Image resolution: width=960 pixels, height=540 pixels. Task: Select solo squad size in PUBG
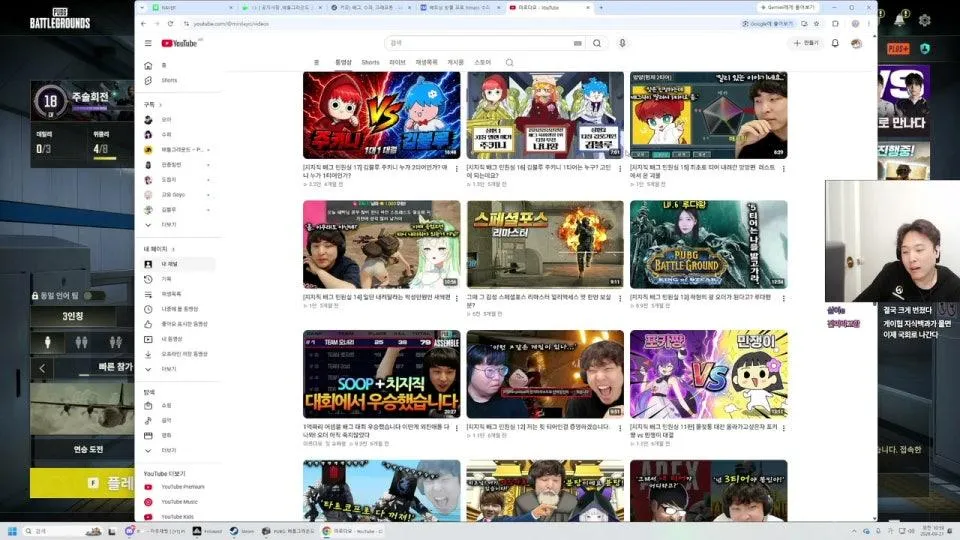tap(48, 342)
